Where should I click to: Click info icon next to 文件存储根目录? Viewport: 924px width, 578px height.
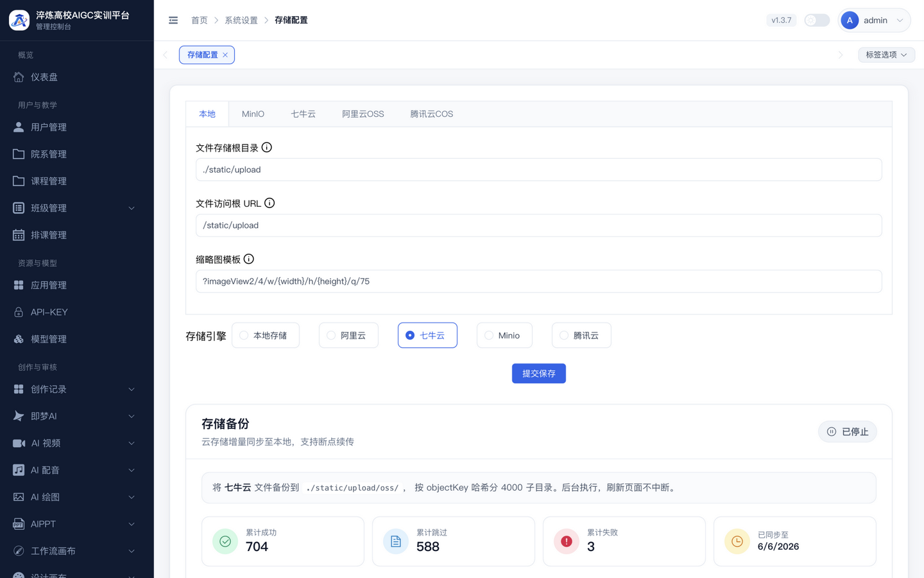coord(267,148)
